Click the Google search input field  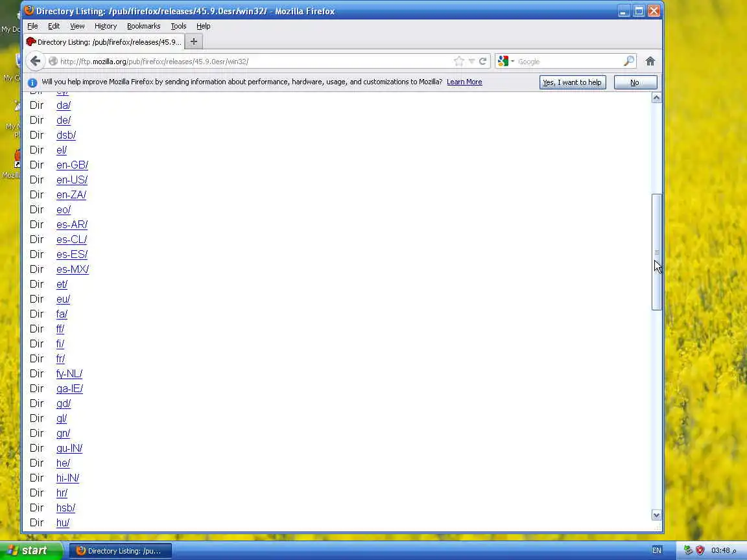pyautogui.click(x=569, y=62)
